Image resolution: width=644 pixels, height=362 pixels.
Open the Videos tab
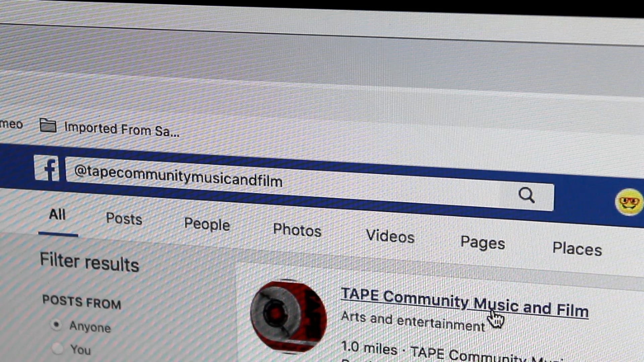pyautogui.click(x=390, y=236)
